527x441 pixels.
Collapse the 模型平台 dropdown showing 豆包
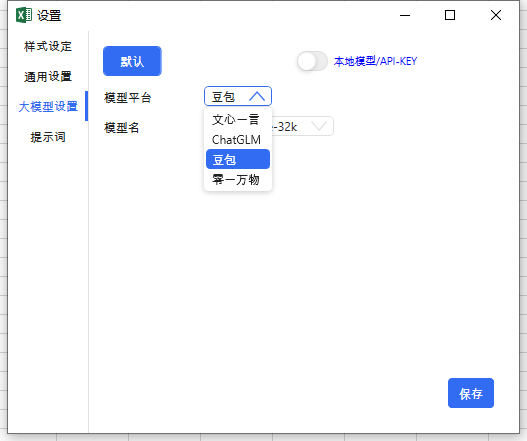click(238, 97)
